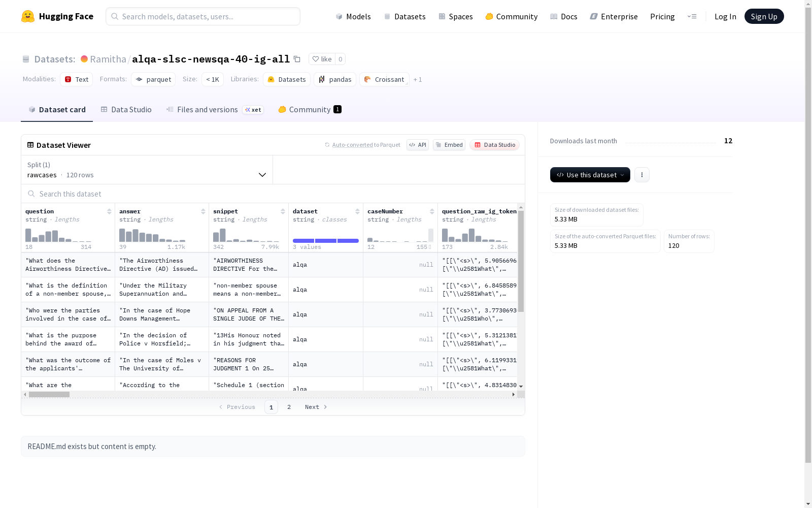812x508 pixels.
Task: Open the navigation overflow menu icon
Action: click(692, 16)
